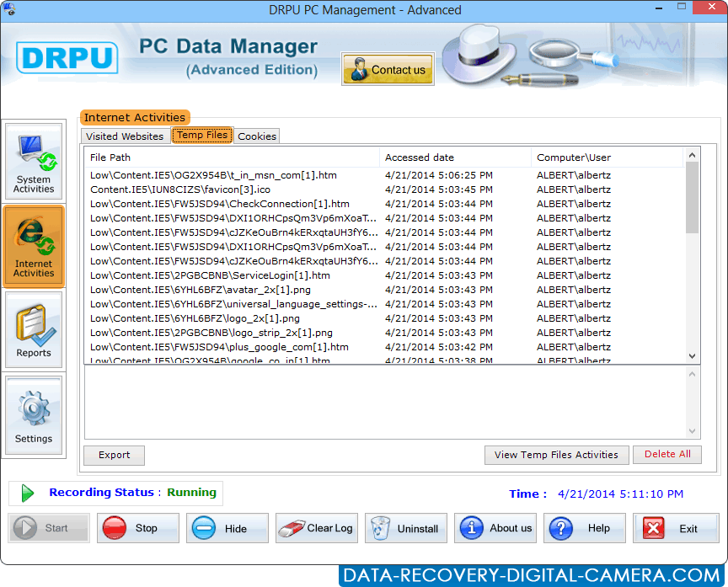Open About us info button
Screen dimensions: 728x587
pos(495,528)
